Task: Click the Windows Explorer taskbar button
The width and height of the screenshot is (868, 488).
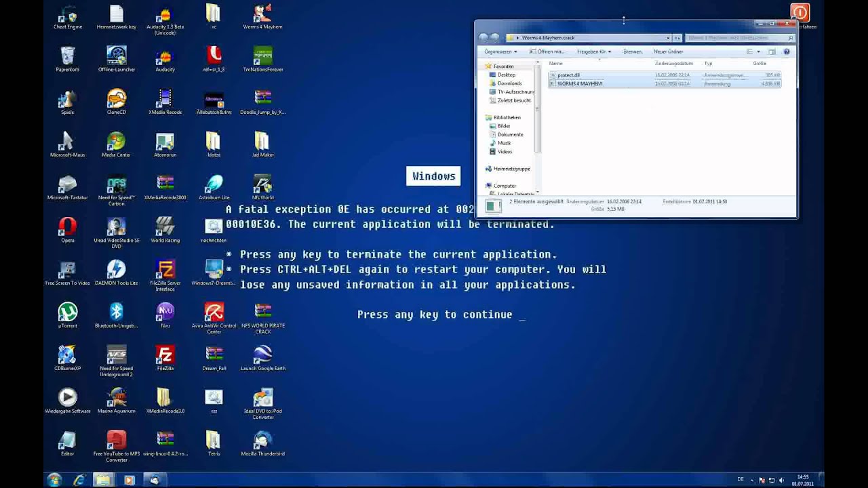Action: tap(103, 480)
